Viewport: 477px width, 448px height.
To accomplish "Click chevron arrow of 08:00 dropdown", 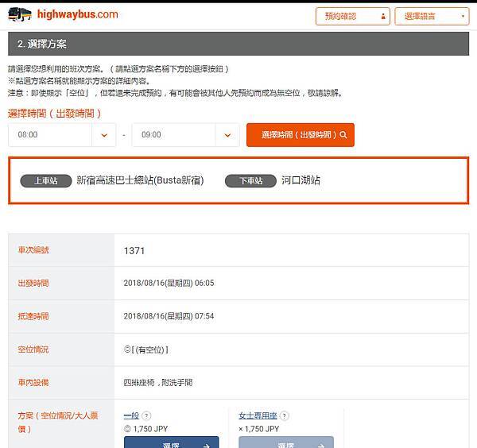I will coord(104,135).
